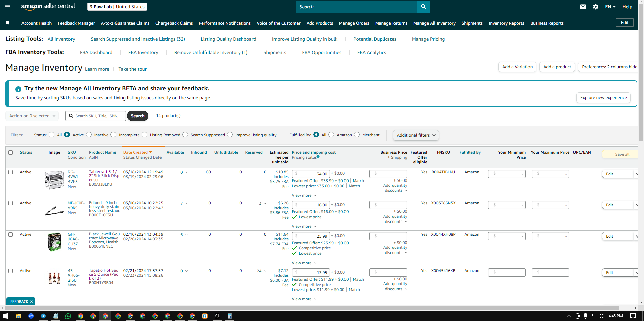Open the settings gear icon
This screenshot has height=321, width=644.
[596, 7]
